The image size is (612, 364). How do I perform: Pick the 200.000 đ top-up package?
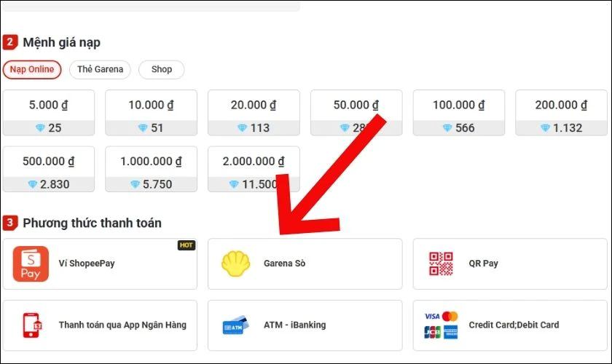point(561,106)
